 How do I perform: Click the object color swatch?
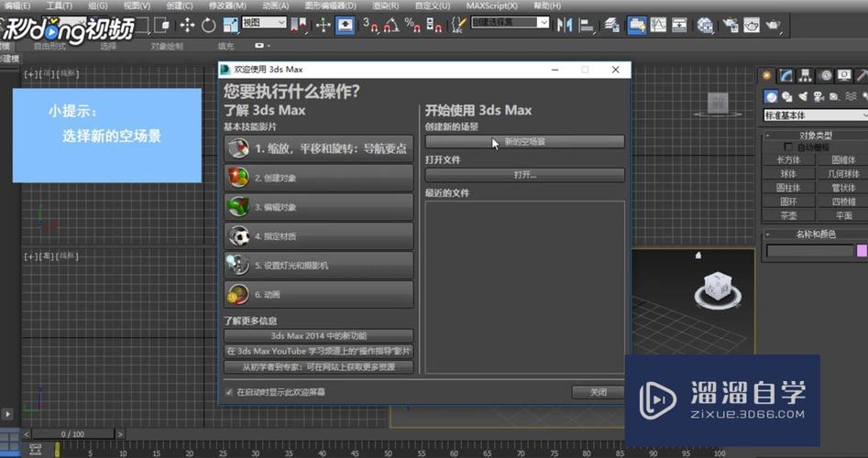tap(862, 251)
